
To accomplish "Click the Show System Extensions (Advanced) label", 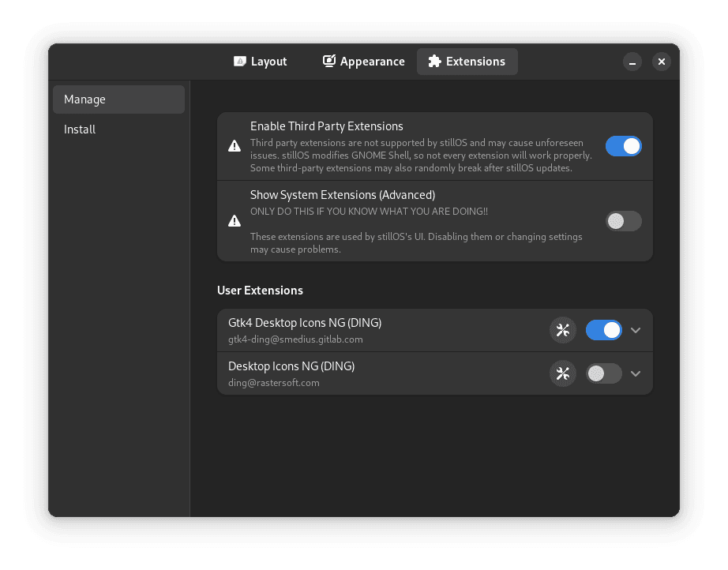I will point(343,195).
